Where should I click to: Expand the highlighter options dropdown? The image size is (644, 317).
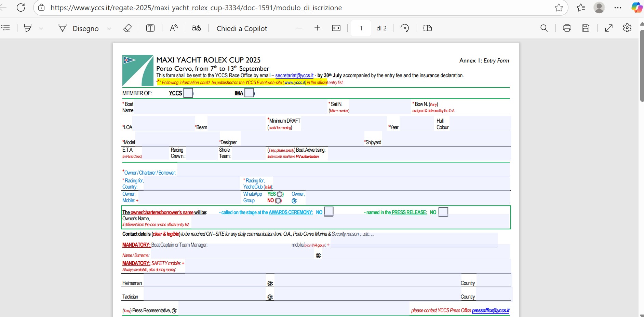[41, 29]
